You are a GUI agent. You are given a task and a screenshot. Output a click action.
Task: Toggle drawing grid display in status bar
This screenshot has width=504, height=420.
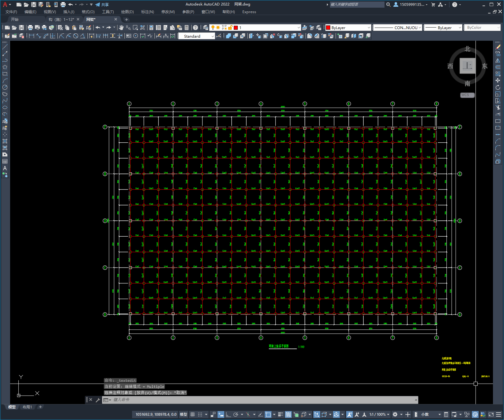(193, 414)
